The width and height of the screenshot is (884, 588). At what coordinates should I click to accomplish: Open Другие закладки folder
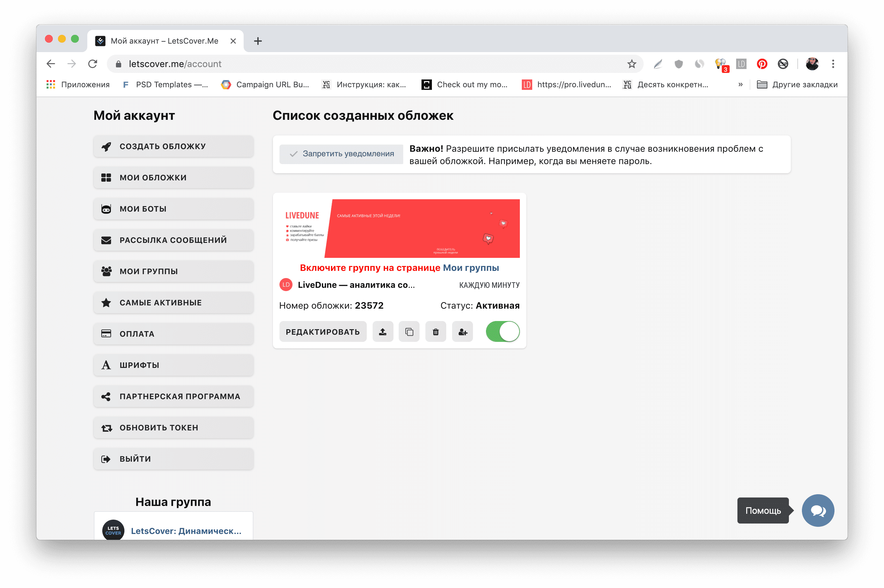pyautogui.click(x=797, y=84)
